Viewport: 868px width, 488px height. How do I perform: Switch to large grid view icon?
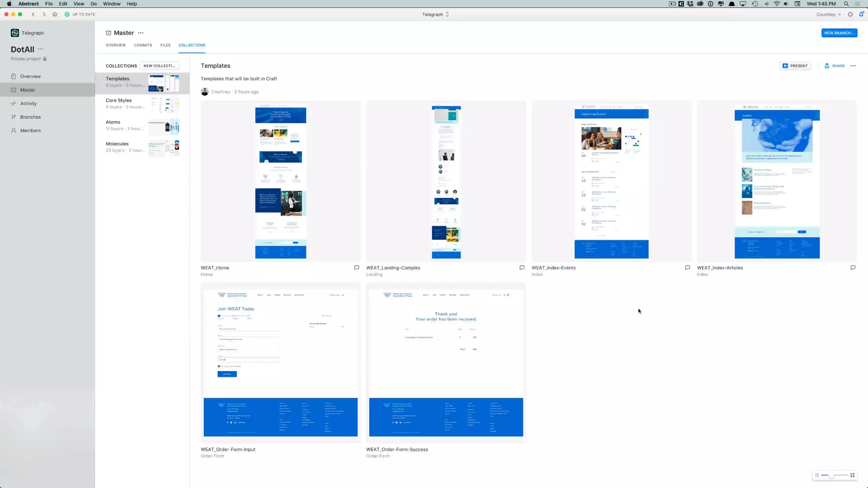[852, 475]
